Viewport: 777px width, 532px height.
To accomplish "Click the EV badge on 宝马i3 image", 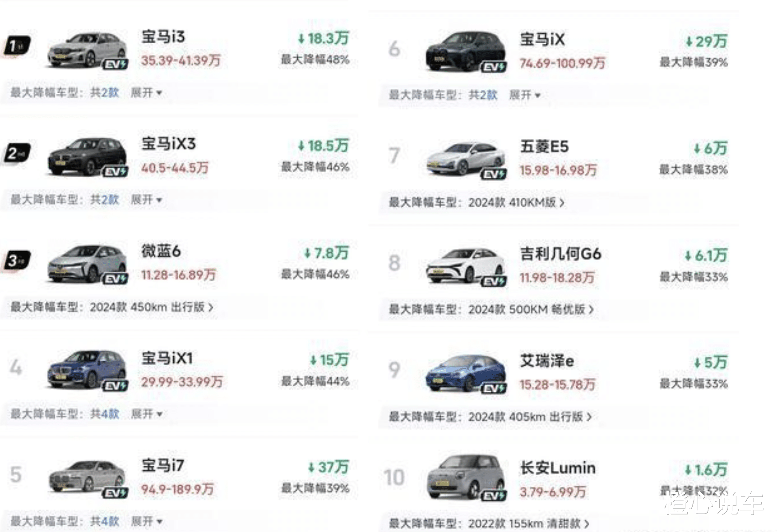I will [x=116, y=64].
